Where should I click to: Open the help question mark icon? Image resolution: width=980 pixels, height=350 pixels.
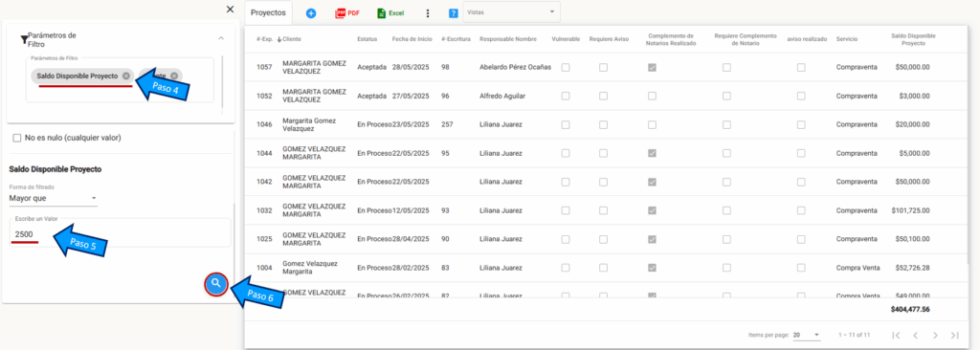tap(453, 13)
